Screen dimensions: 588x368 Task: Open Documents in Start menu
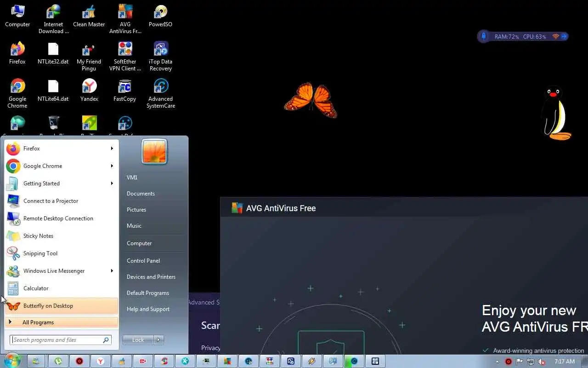coord(141,194)
